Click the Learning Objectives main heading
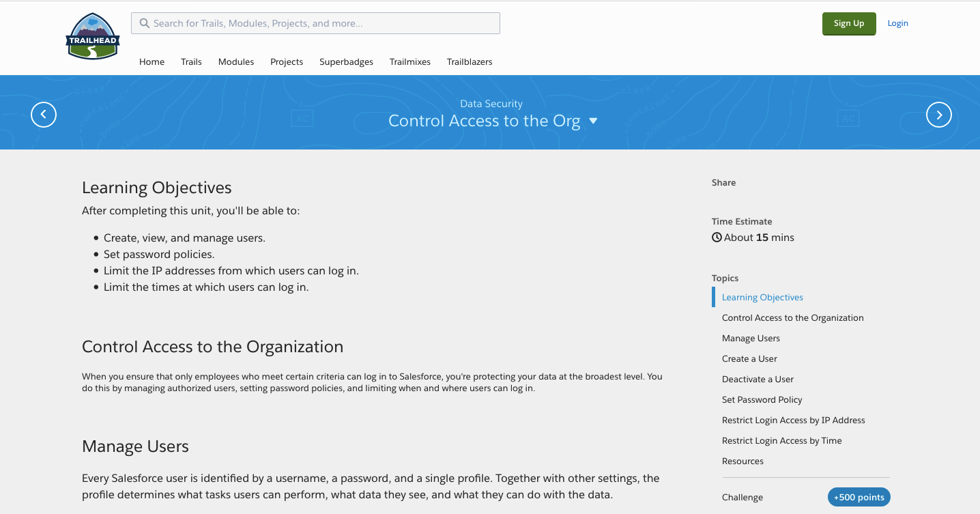The width and height of the screenshot is (980, 514). 157,188
